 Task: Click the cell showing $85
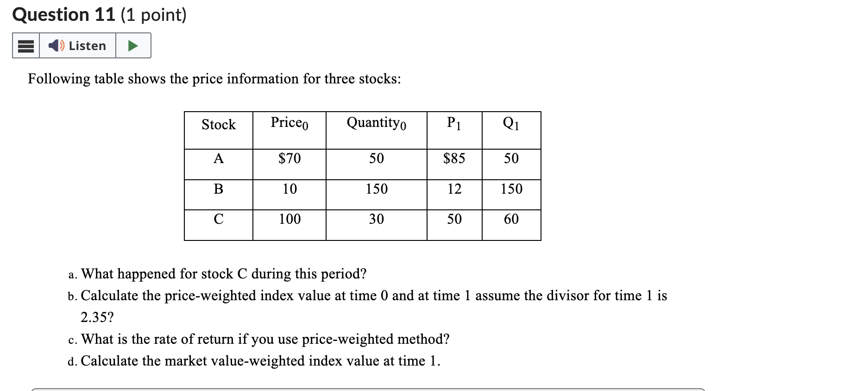coord(453,158)
